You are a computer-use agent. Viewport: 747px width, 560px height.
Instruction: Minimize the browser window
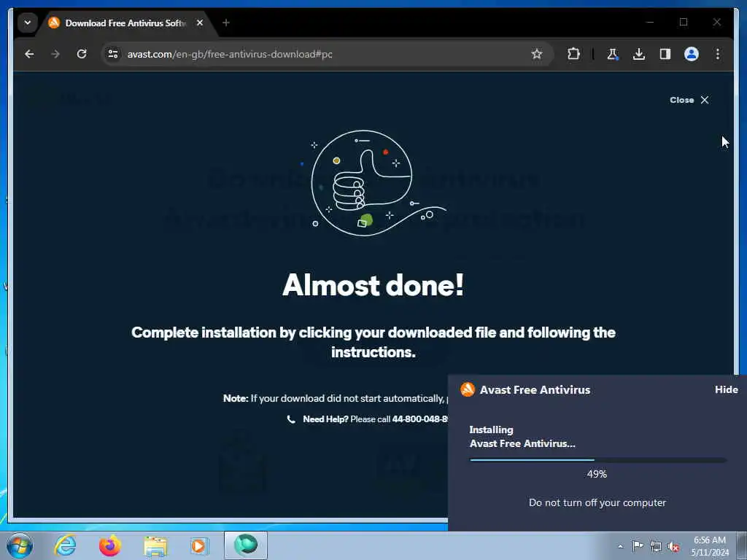tap(650, 22)
